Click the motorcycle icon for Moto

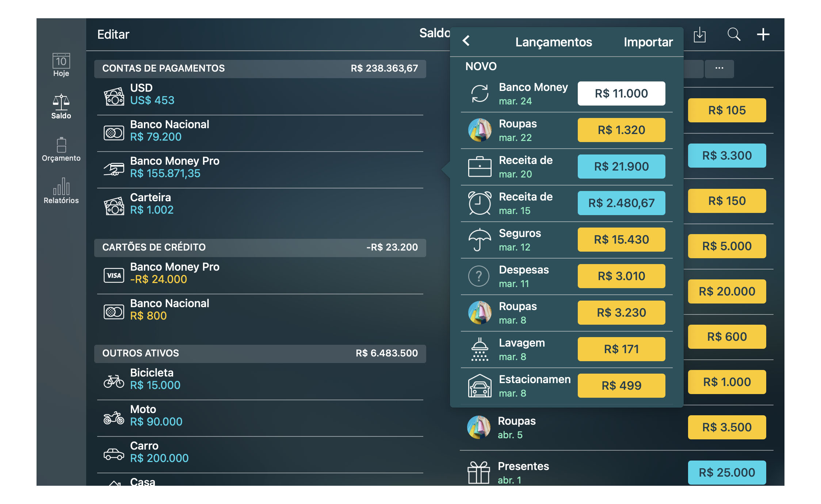(114, 418)
